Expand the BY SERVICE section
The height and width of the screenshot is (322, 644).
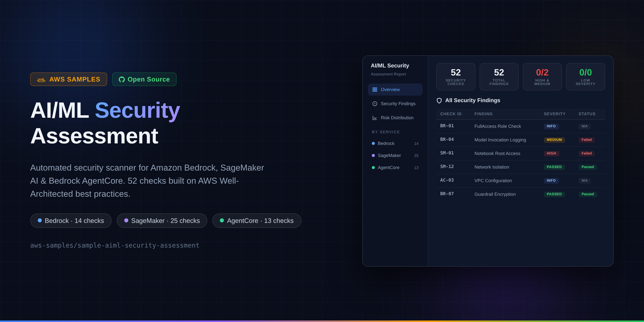coord(386,132)
